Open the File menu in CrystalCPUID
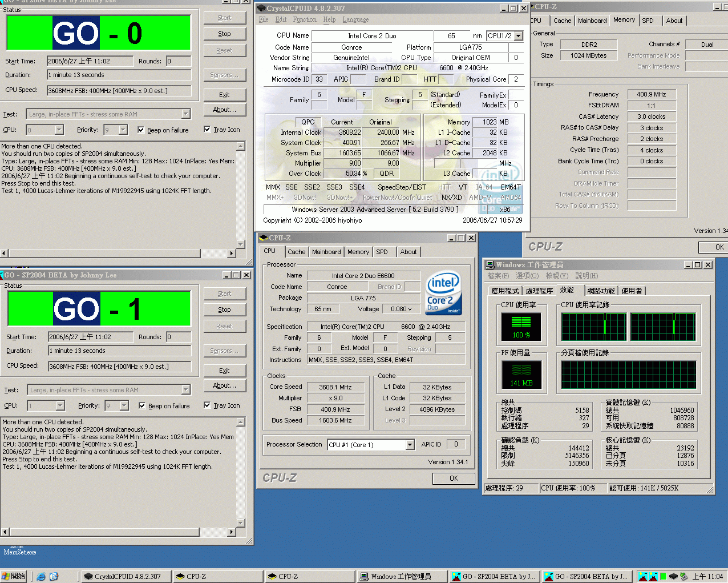The image size is (728, 583). [x=264, y=19]
